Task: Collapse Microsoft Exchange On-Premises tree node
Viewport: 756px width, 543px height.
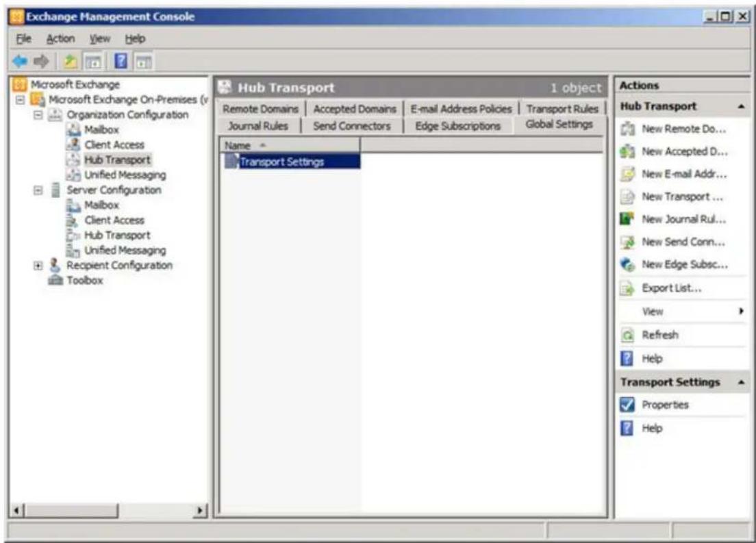Action: coord(21,100)
